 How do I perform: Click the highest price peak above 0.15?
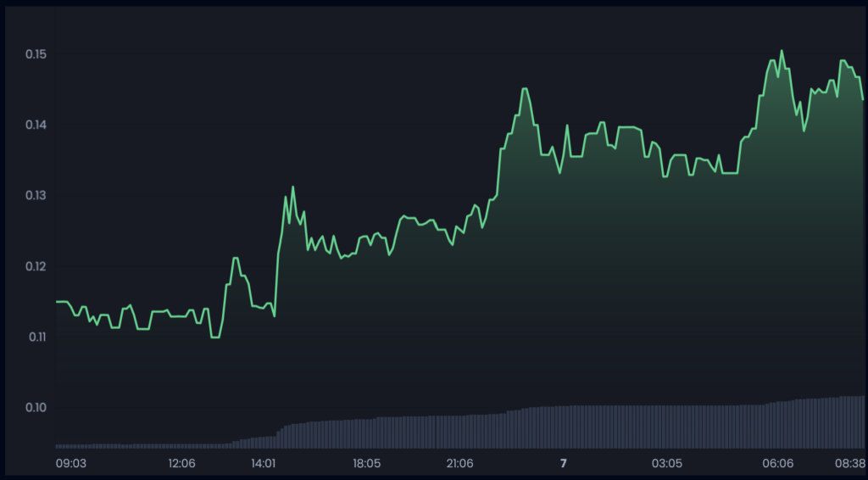[x=782, y=51]
